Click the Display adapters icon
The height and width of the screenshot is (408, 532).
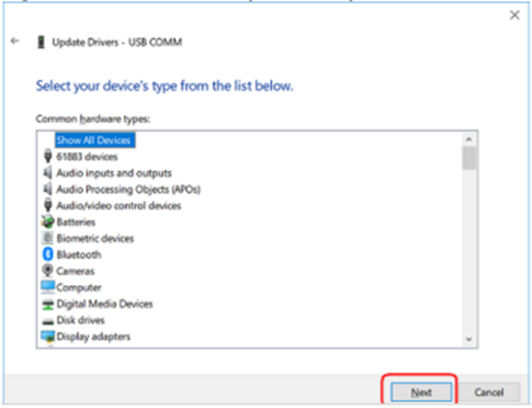[47, 336]
